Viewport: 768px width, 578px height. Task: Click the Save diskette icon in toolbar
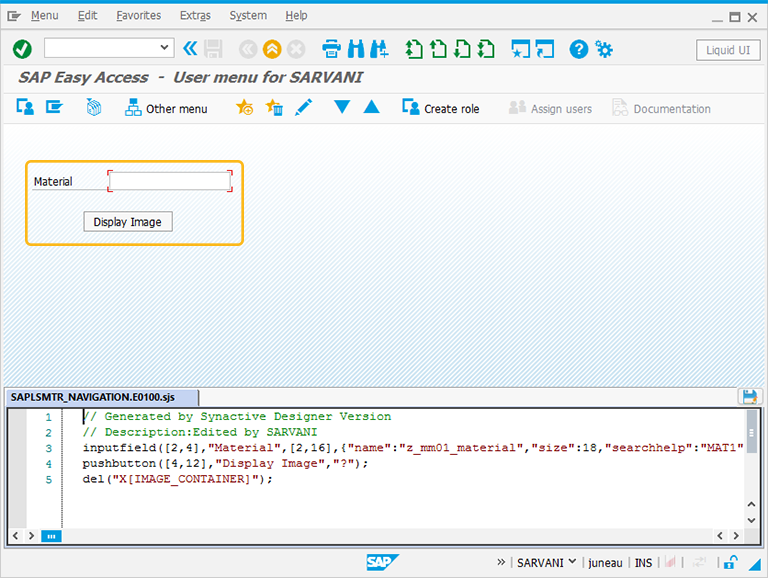pyautogui.click(x=213, y=49)
